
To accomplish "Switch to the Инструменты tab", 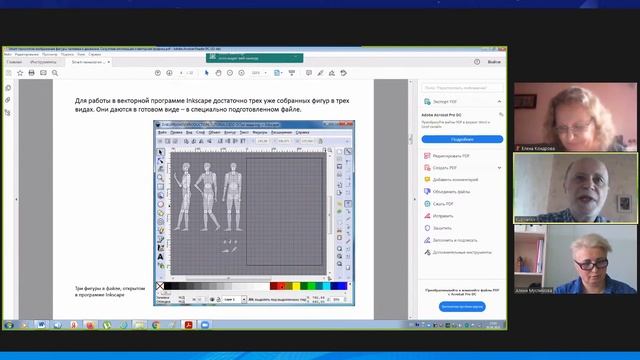I will point(43,62).
